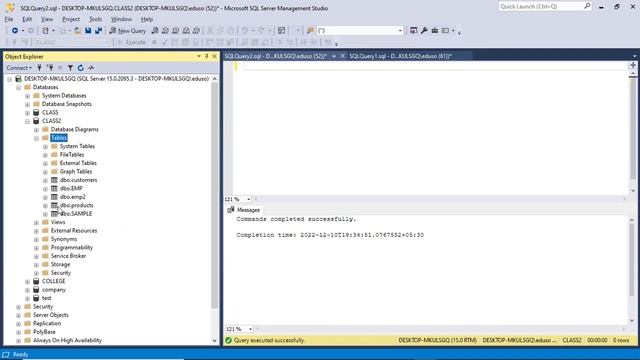
Task: Open the CLASS2 available databases dropdown
Action: tap(107, 42)
